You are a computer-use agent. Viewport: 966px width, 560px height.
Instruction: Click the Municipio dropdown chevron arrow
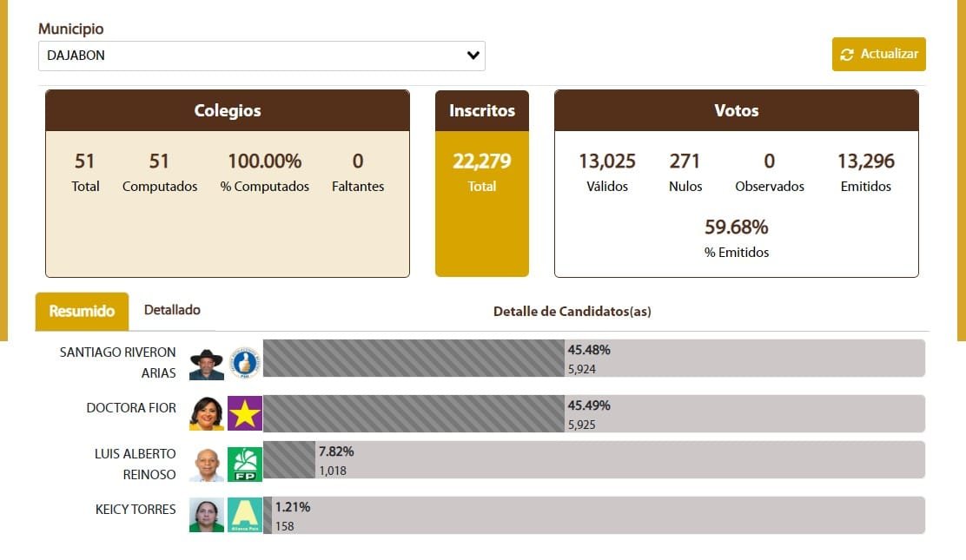click(x=473, y=56)
